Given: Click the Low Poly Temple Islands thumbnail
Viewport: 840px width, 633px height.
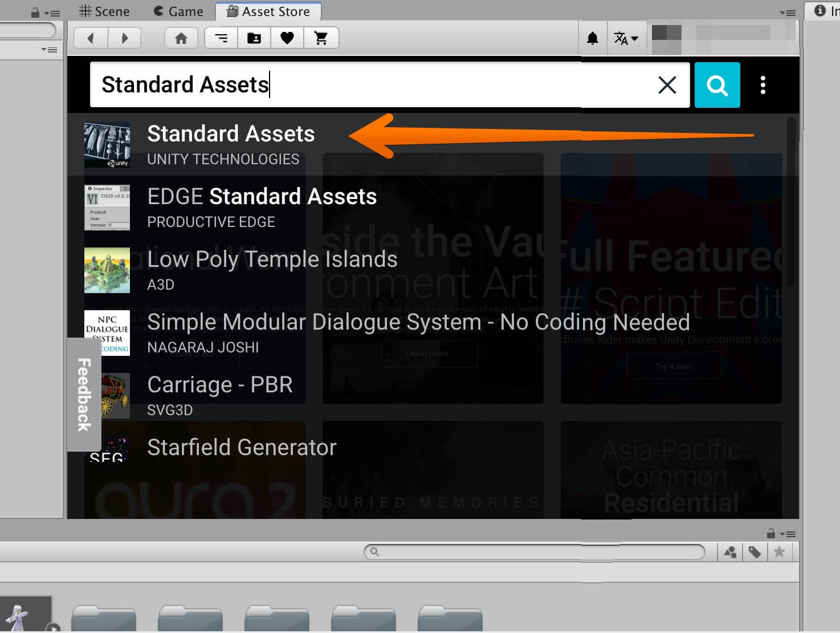Looking at the screenshot, I should [x=107, y=270].
